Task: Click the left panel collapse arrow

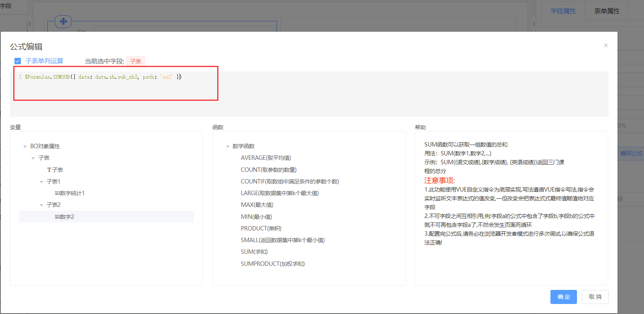Action: point(30,24)
